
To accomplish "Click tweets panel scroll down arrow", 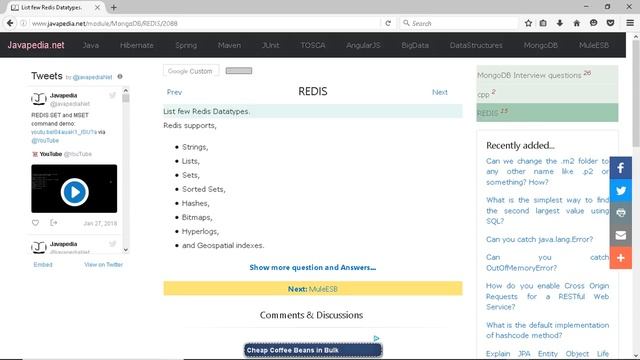I will tap(126, 249).
